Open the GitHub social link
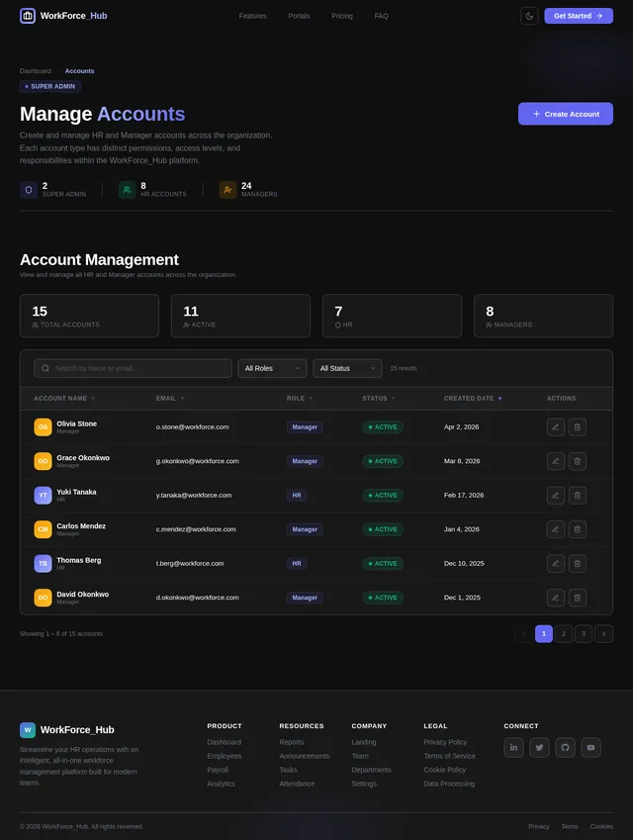 tap(565, 747)
